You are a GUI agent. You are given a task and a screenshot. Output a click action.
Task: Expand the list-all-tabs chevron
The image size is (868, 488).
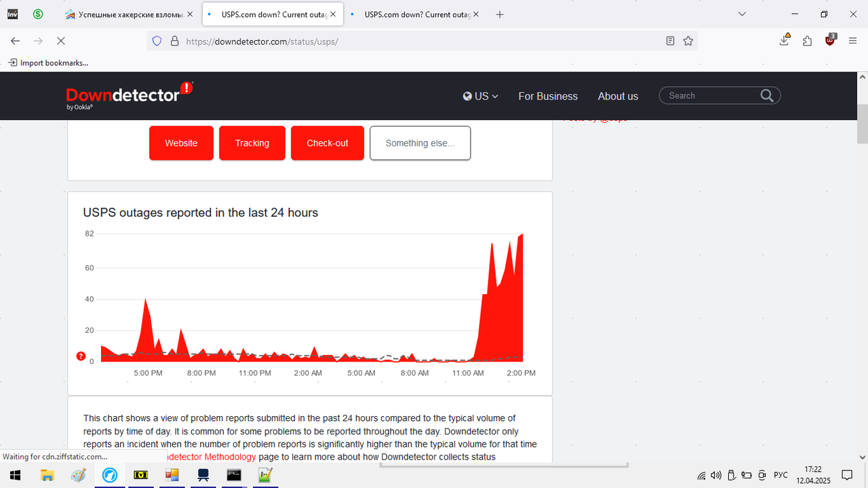click(743, 14)
